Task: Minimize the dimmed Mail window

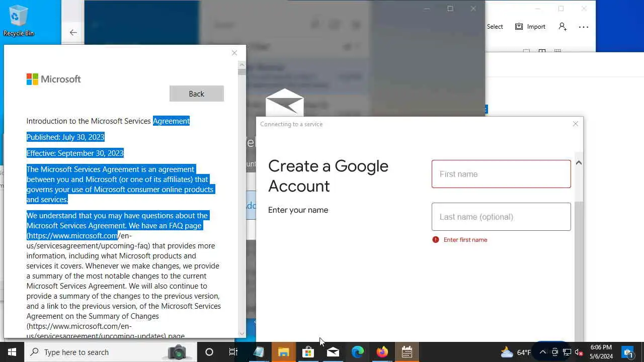Action: click(x=427, y=9)
